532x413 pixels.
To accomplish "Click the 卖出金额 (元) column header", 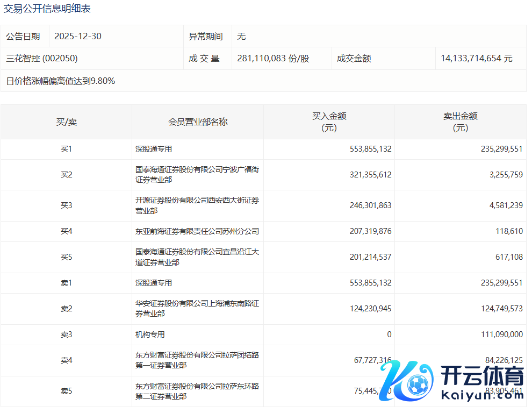I will point(460,122).
